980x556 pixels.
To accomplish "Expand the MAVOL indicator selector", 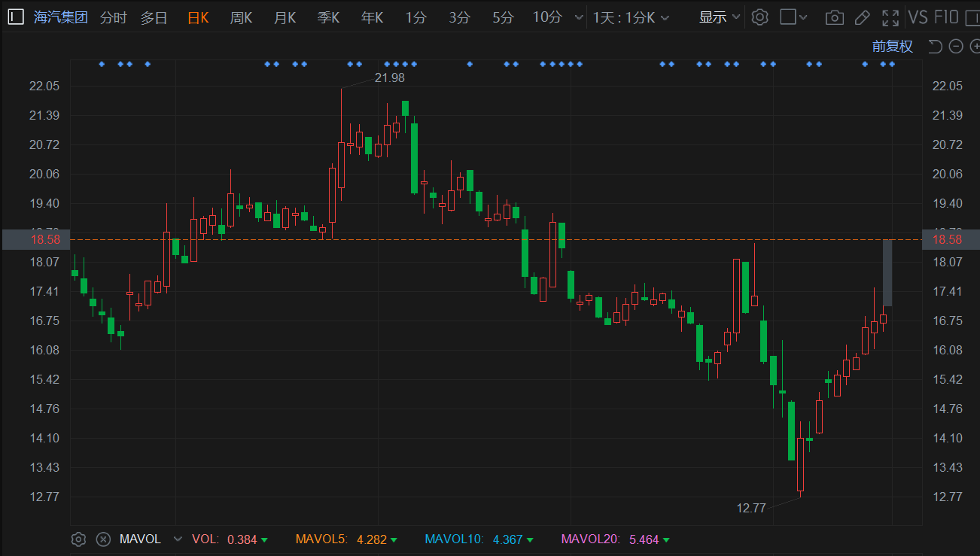I will (x=178, y=539).
